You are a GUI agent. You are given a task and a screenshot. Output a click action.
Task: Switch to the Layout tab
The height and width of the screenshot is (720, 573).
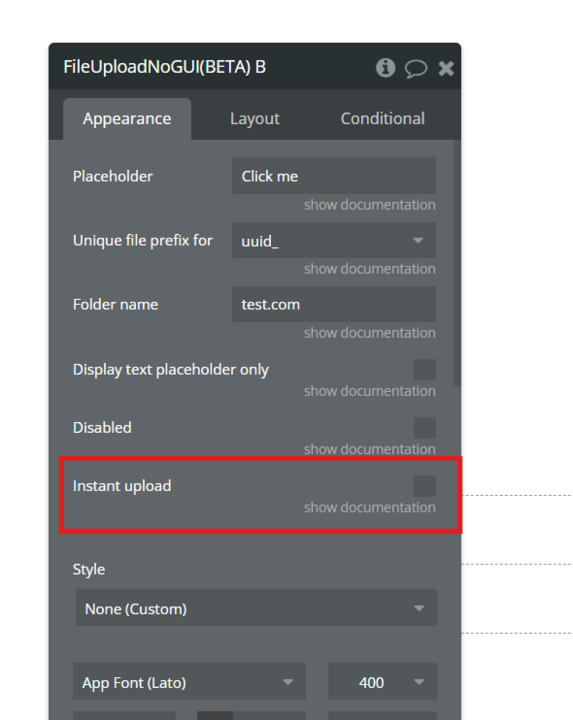point(255,118)
